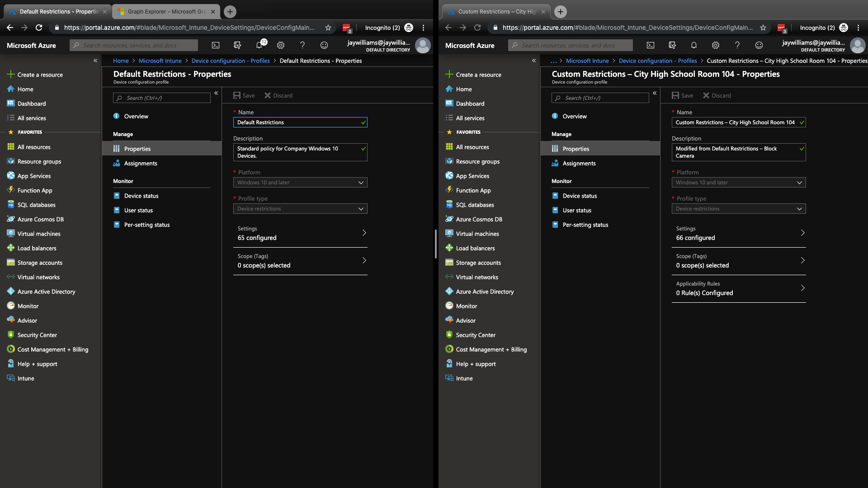868x488 pixels.
Task: Discard changes in Custom Restrictions blade
Action: click(x=717, y=95)
